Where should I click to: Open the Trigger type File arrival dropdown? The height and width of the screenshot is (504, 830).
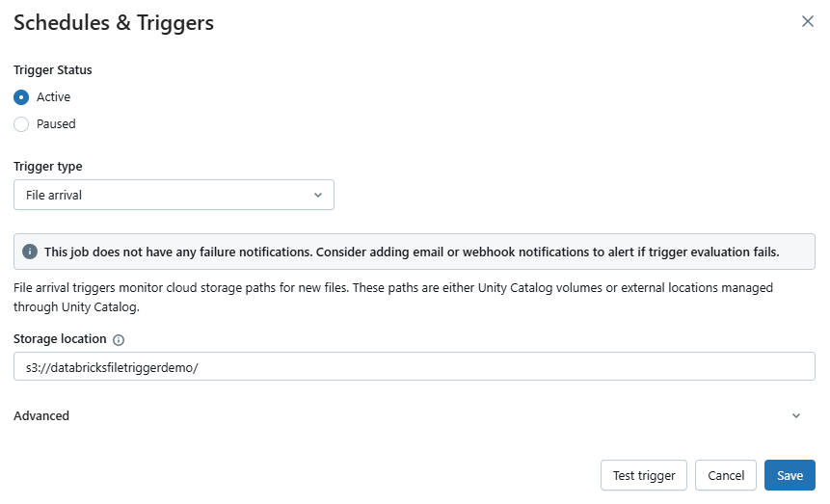pyautogui.click(x=174, y=195)
